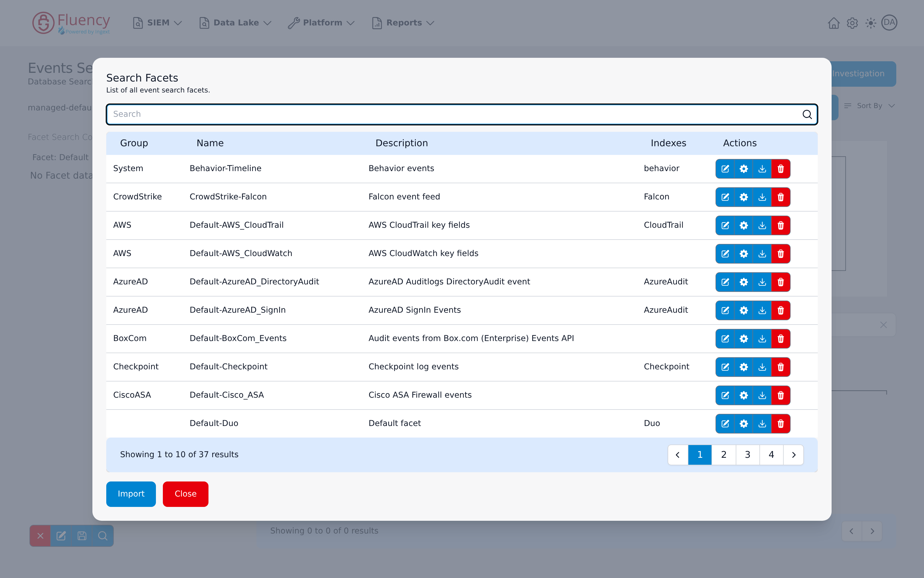Download the Default-AzureAD_DirectoryAudit facet
This screenshot has height=578, width=924.
762,282
